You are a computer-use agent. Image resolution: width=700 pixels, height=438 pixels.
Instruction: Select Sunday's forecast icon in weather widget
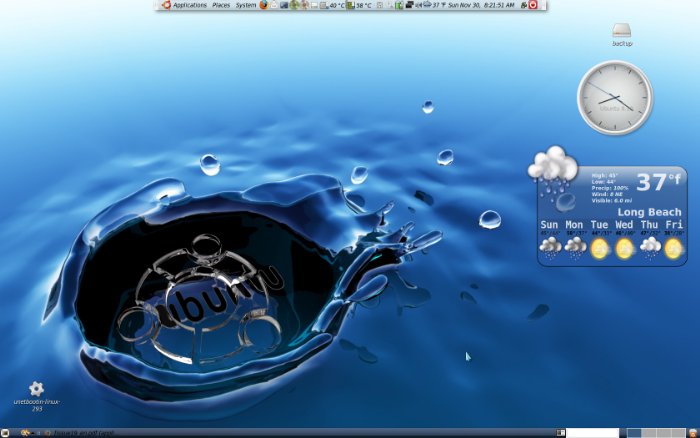point(550,247)
